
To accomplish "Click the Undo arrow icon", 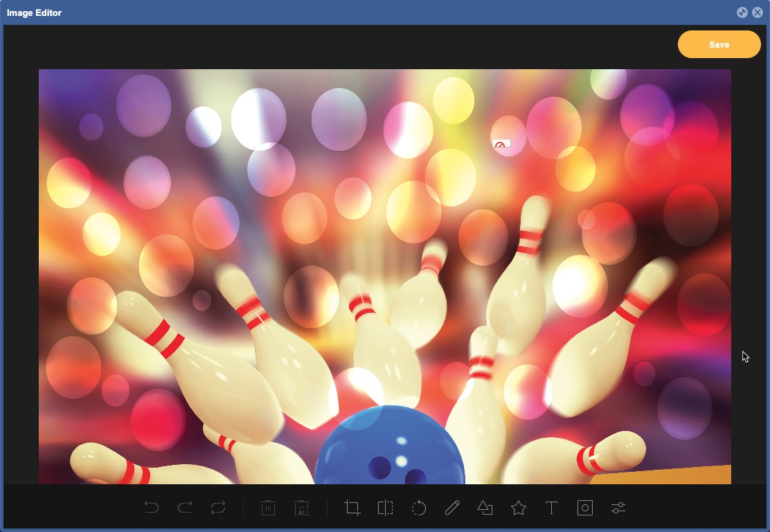I will click(152, 508).
